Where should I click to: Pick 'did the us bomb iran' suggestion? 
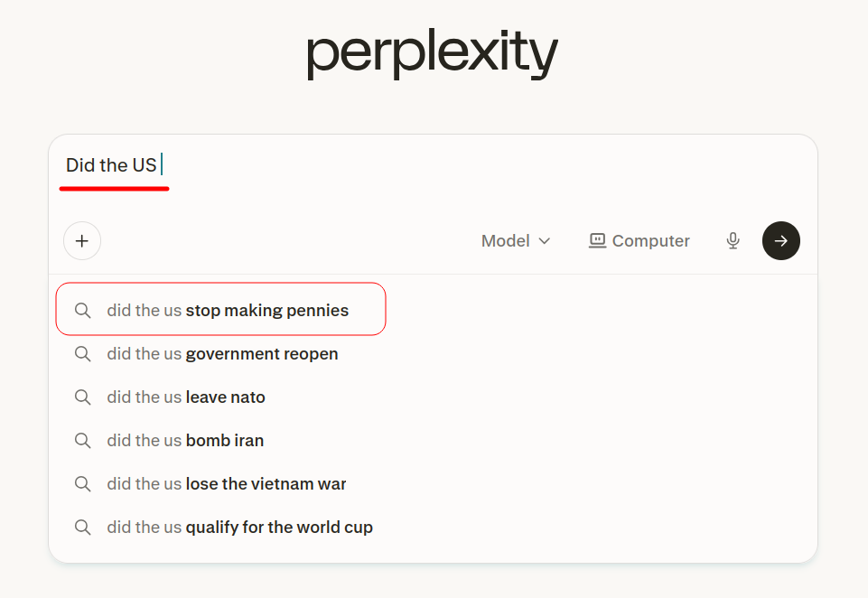185,441
